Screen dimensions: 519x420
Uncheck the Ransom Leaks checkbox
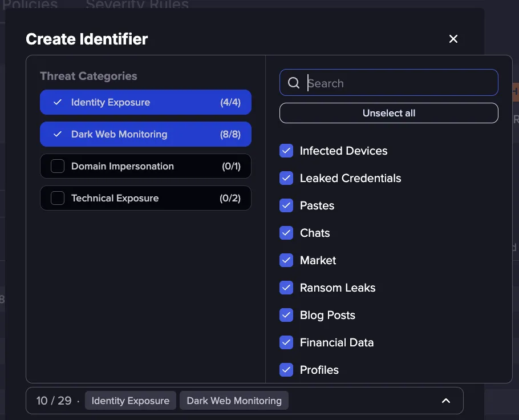286,288
